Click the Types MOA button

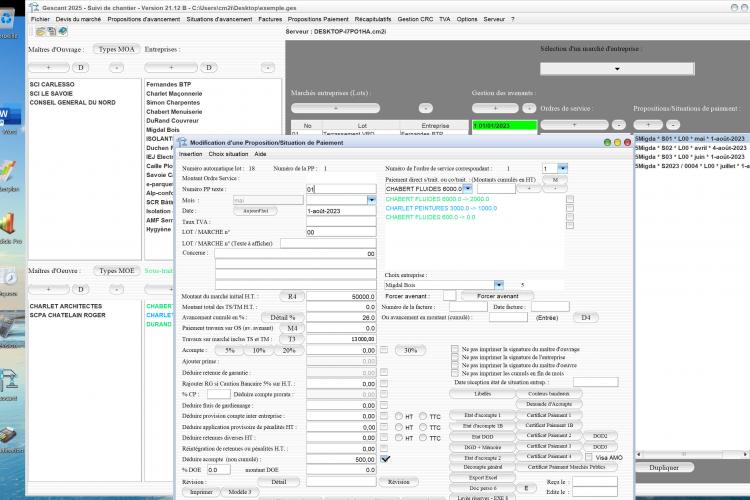pyautogui.click(x=117, y=49)
